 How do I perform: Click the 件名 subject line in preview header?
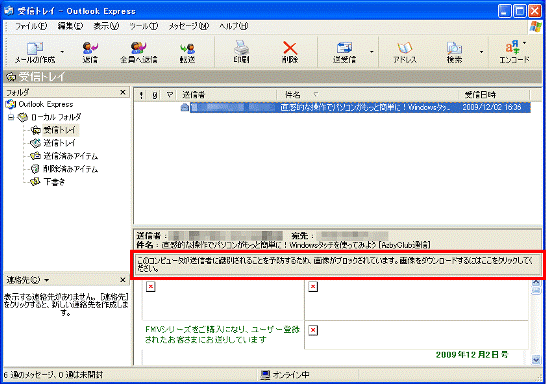point(283,245)
